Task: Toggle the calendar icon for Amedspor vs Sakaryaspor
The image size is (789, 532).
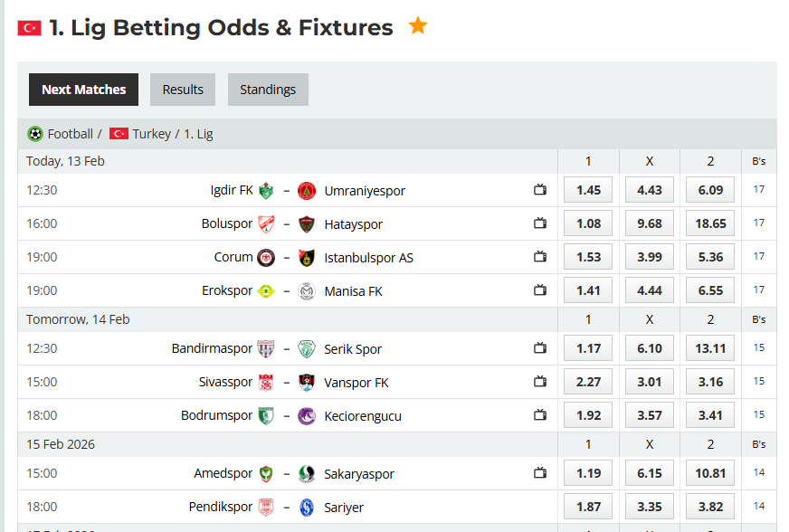Action: point(540,472)
